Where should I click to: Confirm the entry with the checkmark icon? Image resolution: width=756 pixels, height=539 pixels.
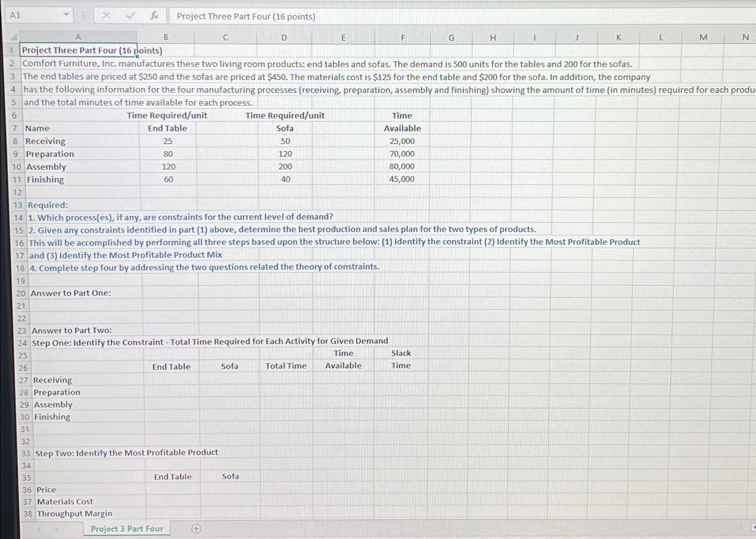(x=130, y=16)
